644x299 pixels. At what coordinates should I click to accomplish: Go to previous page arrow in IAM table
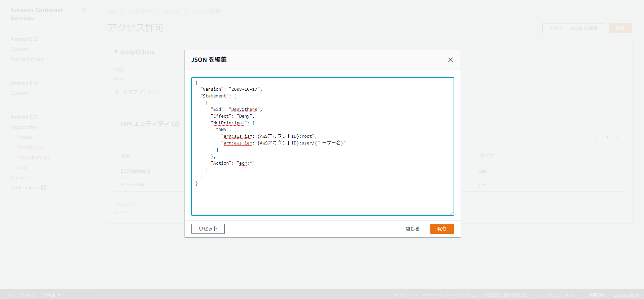[597, 137]
